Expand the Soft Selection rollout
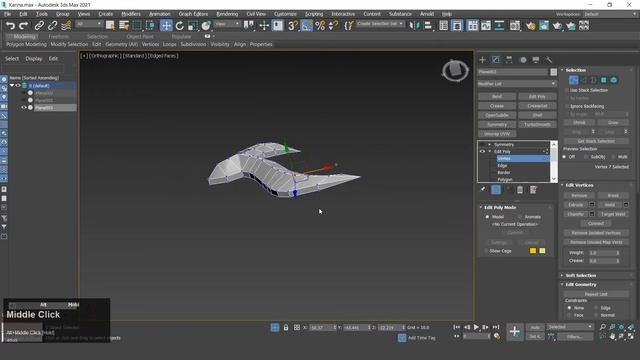 point(562,276)
